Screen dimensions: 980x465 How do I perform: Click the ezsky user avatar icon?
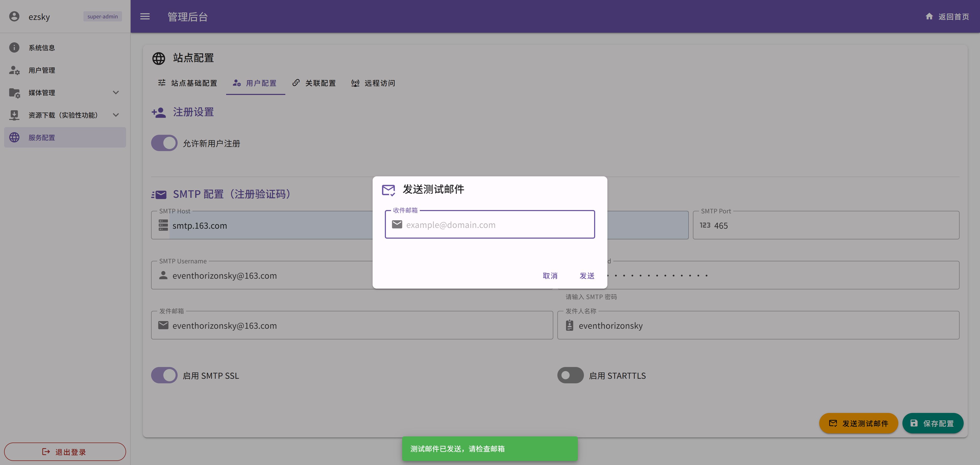pos(14,16)
